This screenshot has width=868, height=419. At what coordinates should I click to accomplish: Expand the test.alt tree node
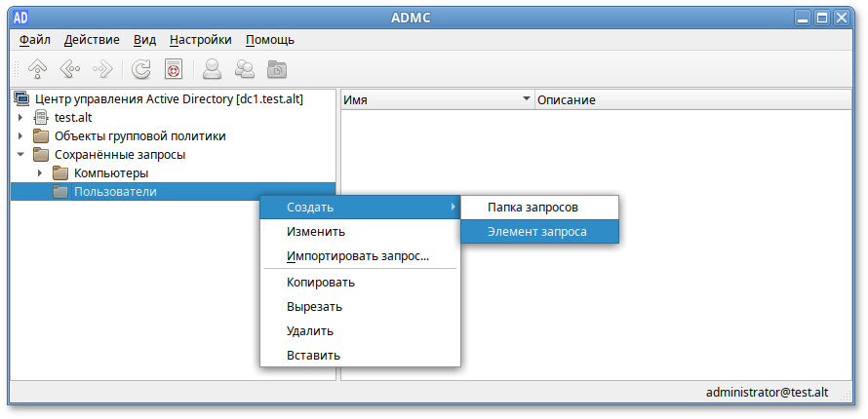(20, 117)
